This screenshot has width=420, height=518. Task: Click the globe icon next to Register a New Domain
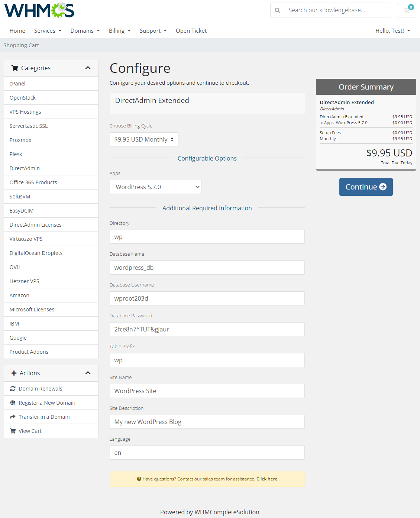[13, 402]
